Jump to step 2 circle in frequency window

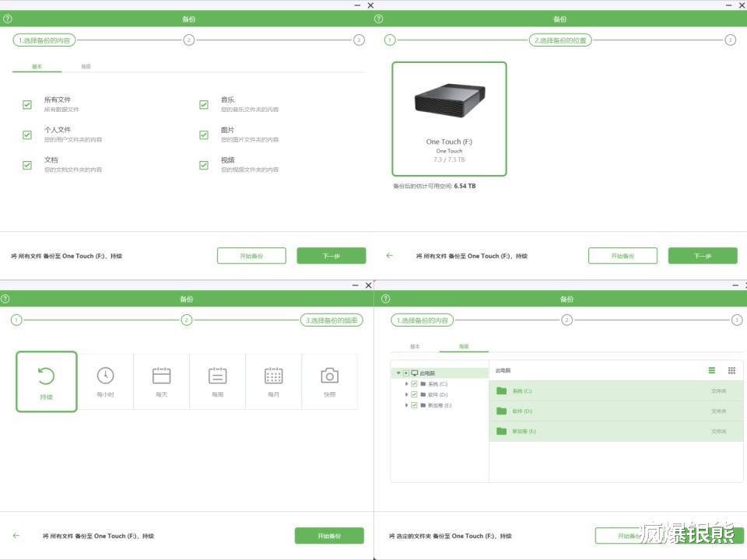pyautogui.click(x=187, y=320)
